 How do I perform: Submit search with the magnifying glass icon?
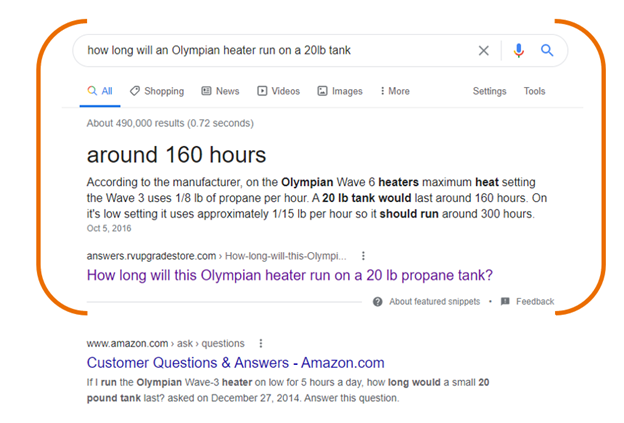coord(547,50)
